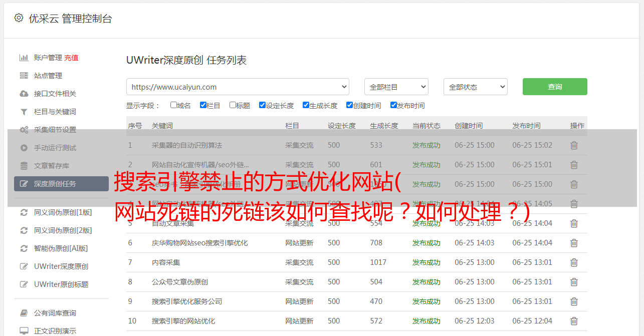Delete task row 1 采集器的自动识别算法
Screen dimensions: 644x336
574,145
